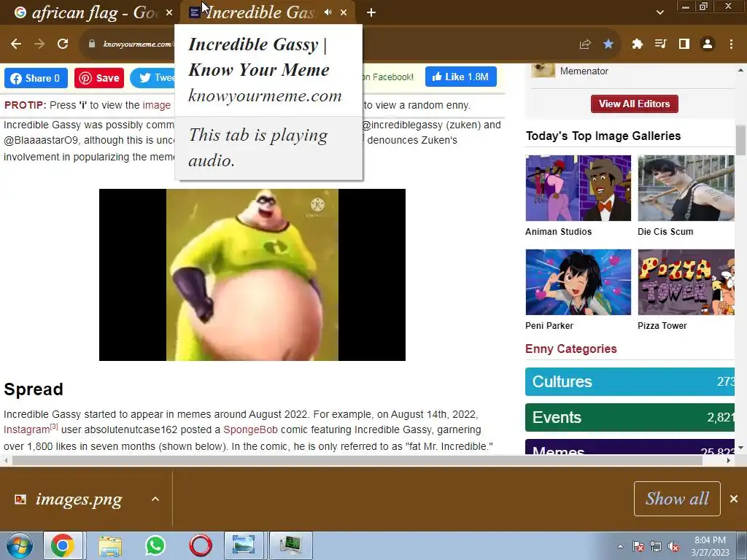Open the Memes category bar
Viewport: 747px width, 560px height.
[630, 447]
